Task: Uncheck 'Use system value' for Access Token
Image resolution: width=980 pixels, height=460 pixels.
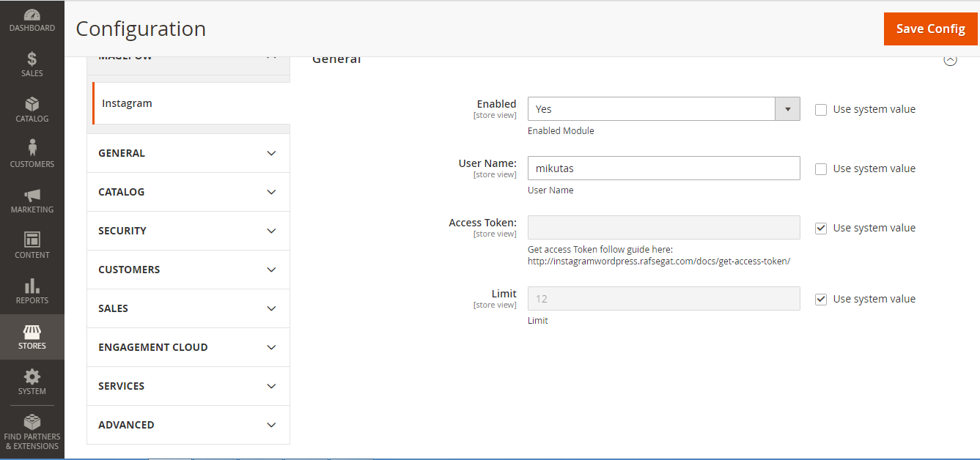Action: [821, 229]
